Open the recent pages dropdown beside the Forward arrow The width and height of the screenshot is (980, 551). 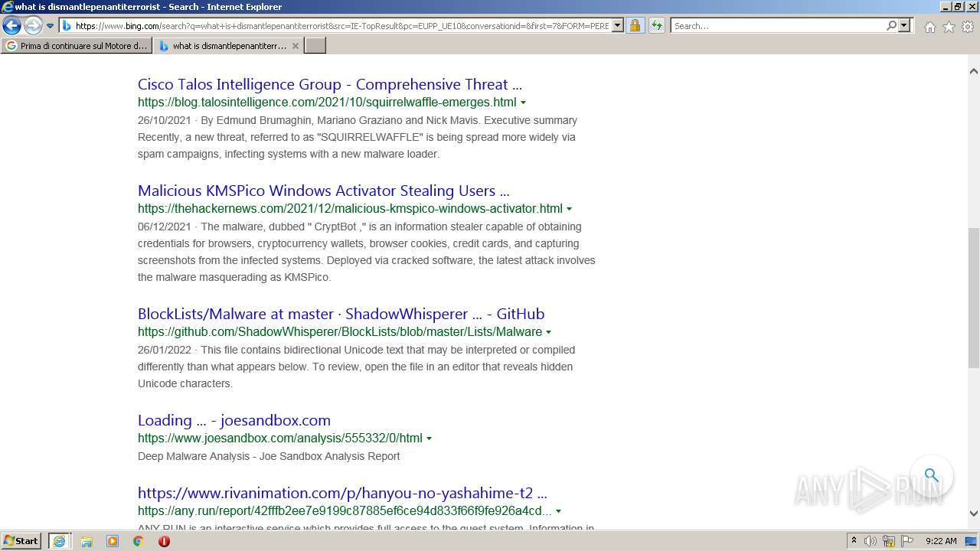tap(50, 26)
